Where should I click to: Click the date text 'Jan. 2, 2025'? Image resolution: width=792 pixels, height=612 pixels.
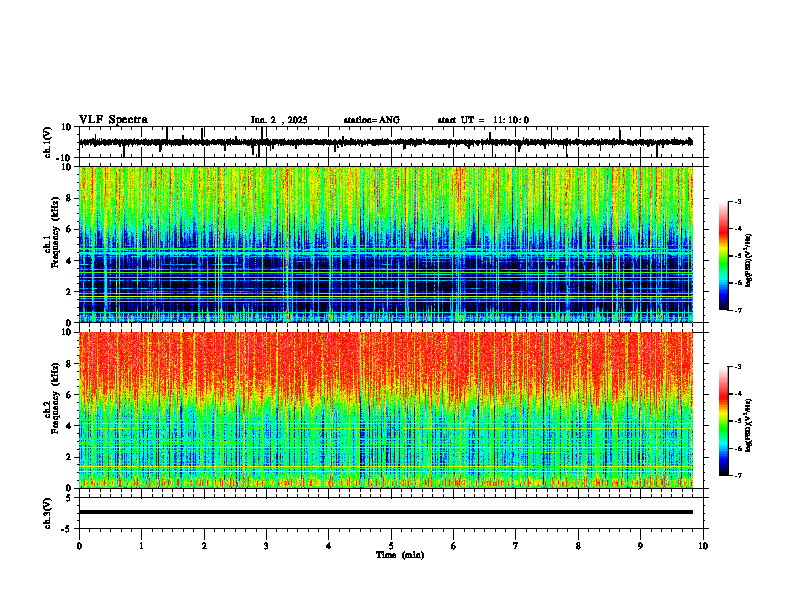click(279, 120)
